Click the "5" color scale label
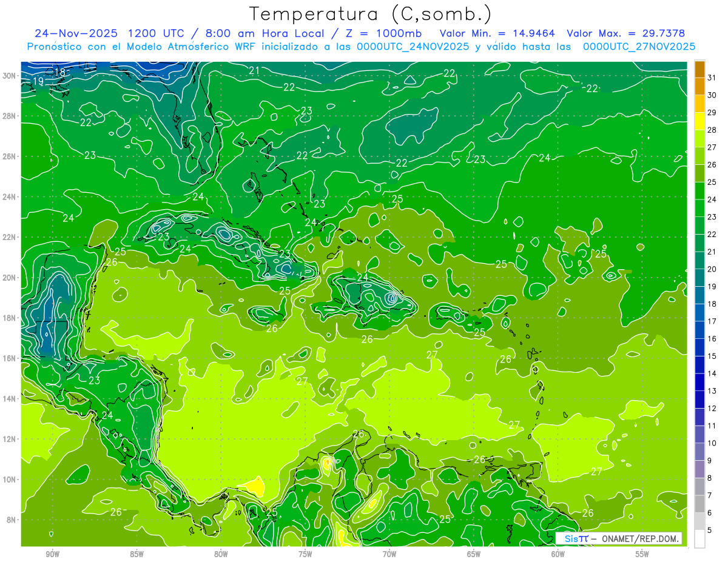Screen dimensions: 728x562 pos(710,530)
